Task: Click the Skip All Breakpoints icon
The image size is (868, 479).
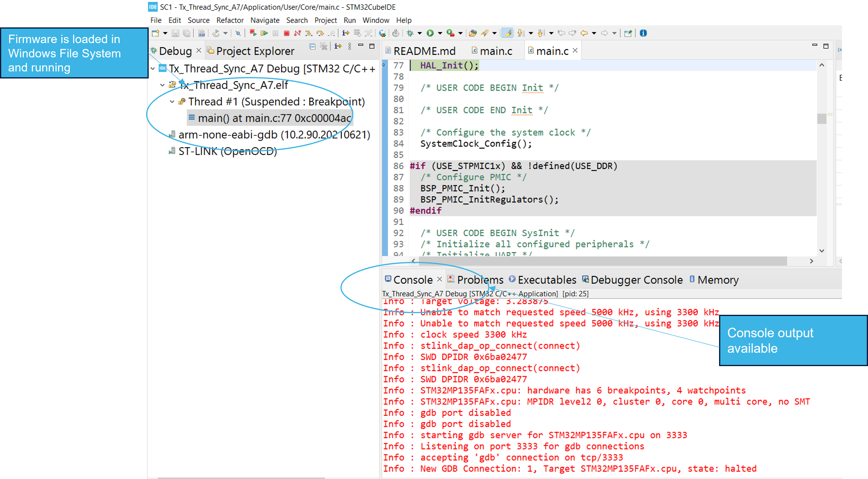Action: [x=238, y=33]
